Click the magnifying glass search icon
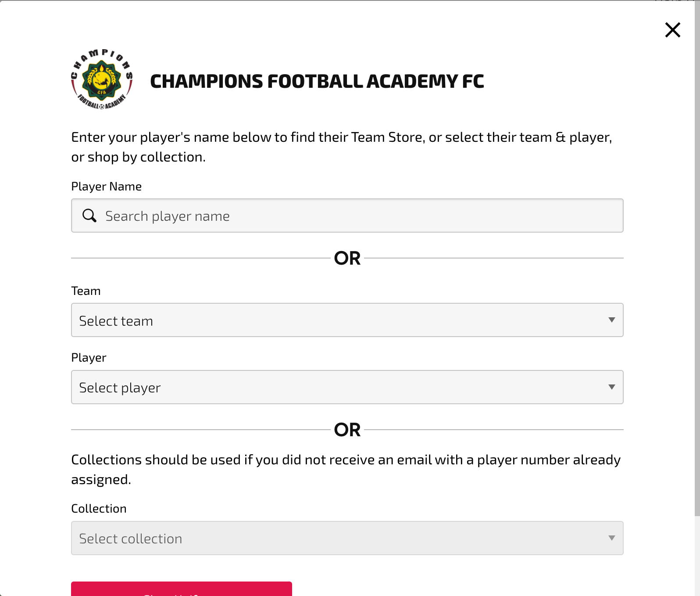 89,215
